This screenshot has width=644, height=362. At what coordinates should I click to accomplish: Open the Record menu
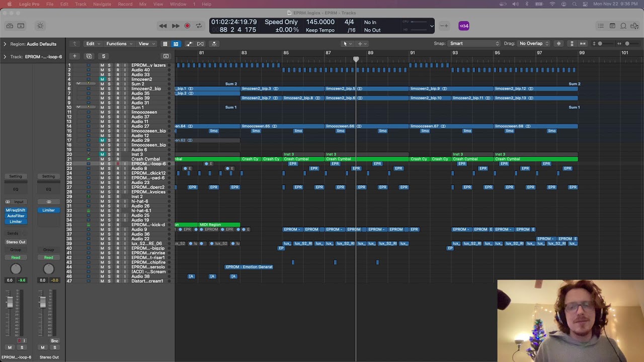[125, 4]
